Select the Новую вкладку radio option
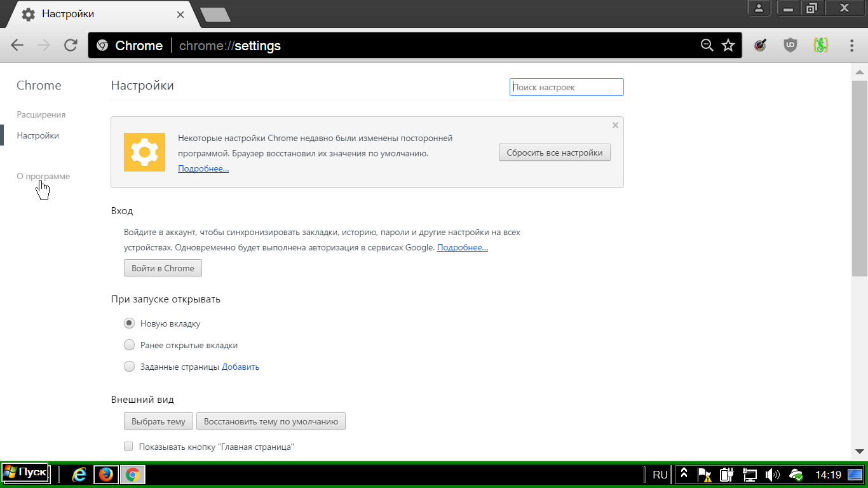The height and width of the screenshot is (488, 868). click(x=129, y=323)
